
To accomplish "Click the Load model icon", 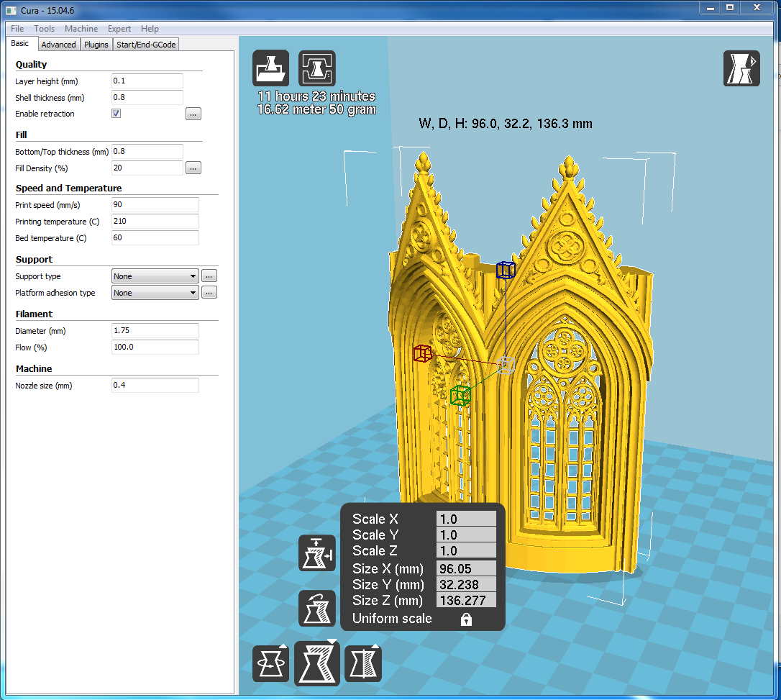I will pyautogui.click(x=271, y=68).
